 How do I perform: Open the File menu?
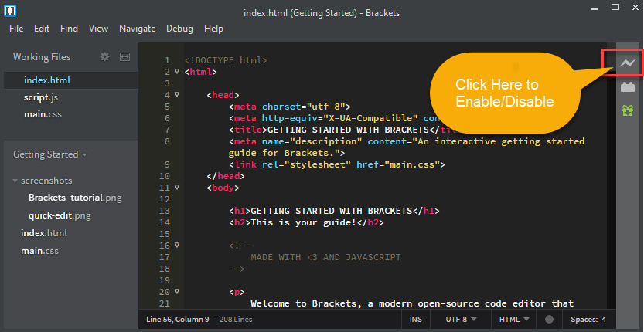point(16,29)
